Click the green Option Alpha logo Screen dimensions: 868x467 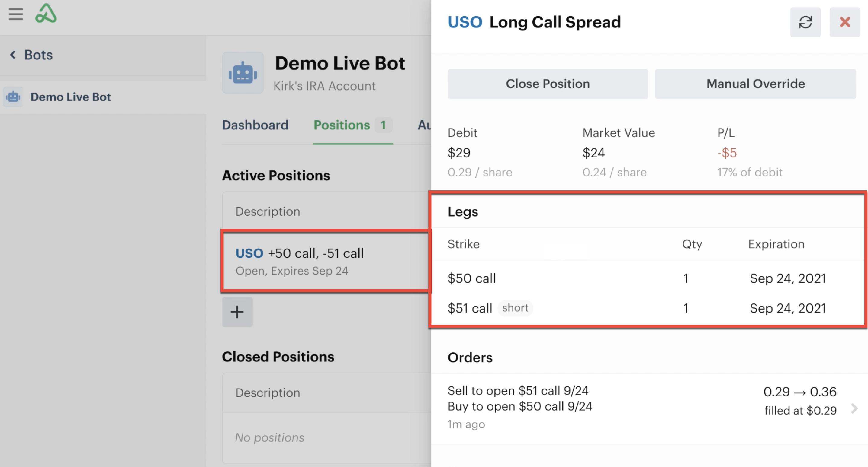46,14
